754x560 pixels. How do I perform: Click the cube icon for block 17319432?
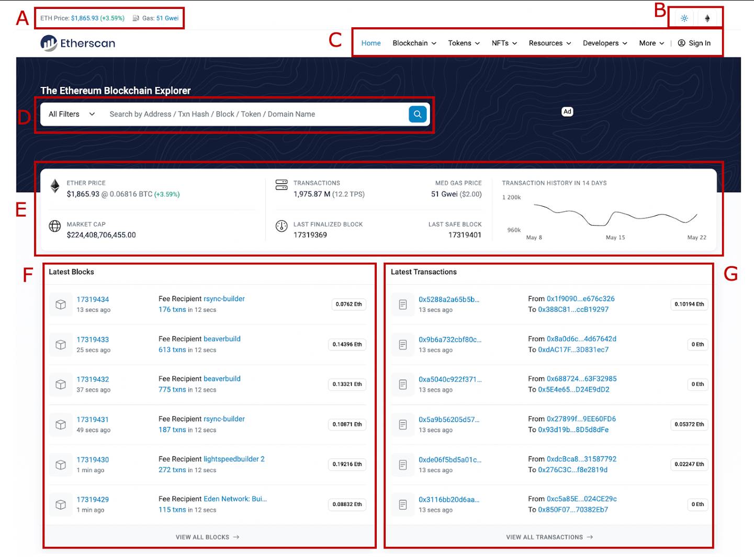pos(61,384)
